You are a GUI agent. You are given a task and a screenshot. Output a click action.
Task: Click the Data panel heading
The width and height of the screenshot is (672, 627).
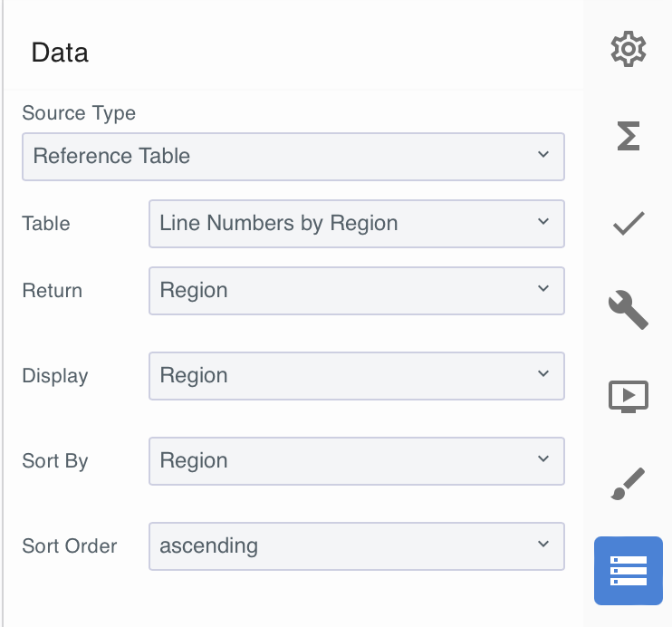tap(60, 53)
